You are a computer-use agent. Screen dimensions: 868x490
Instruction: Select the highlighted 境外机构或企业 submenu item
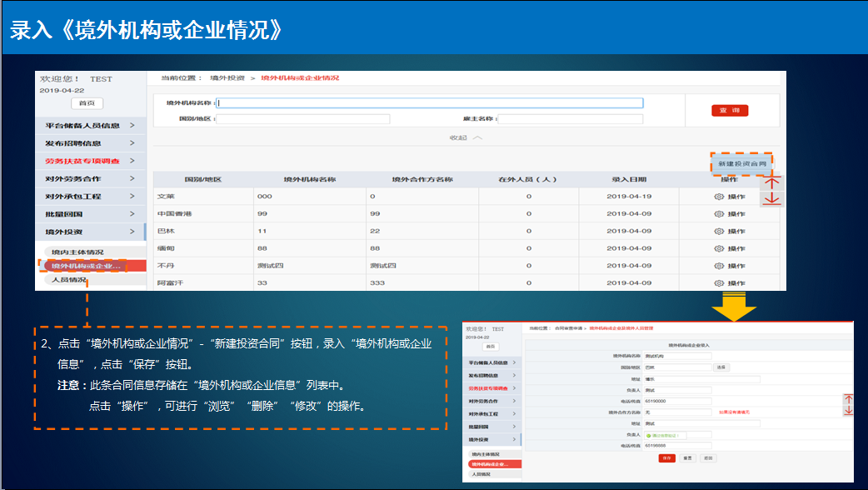84,267
